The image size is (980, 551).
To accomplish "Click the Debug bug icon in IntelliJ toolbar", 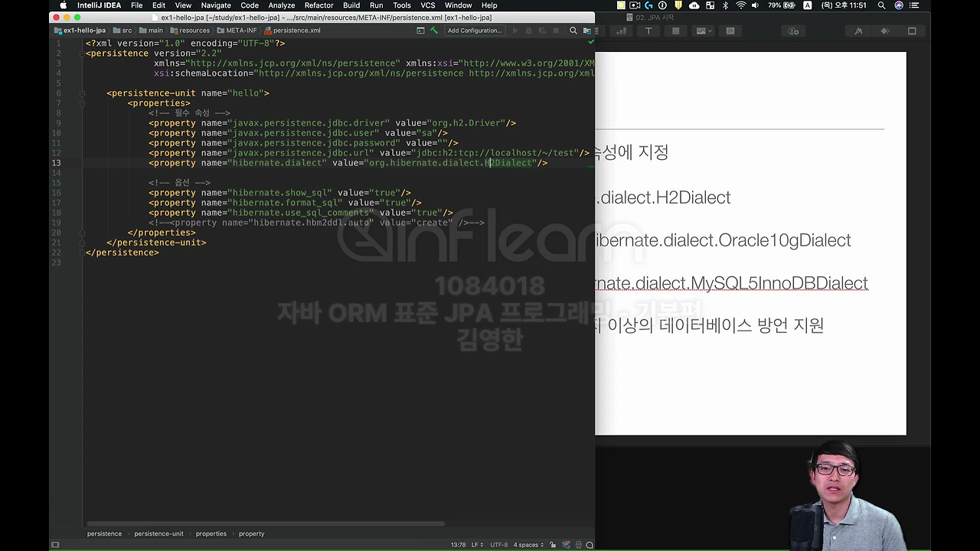I will [528, 31].
